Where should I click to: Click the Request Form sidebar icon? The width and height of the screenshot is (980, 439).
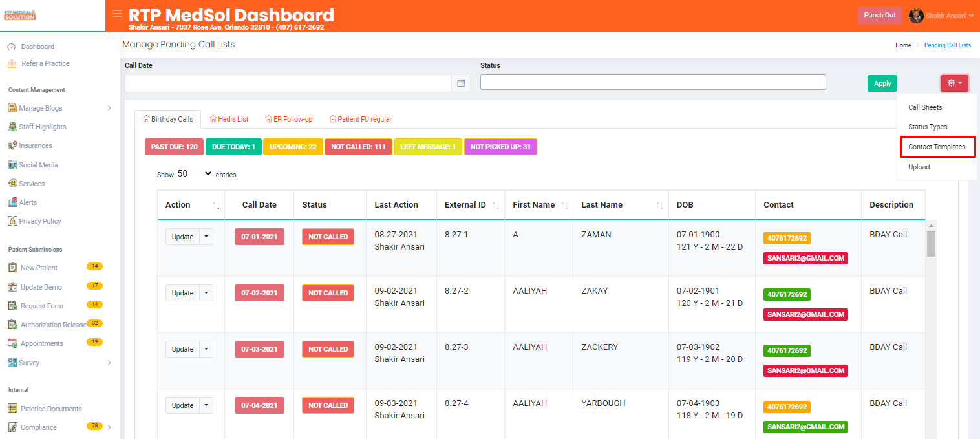(x=12, y=306)
